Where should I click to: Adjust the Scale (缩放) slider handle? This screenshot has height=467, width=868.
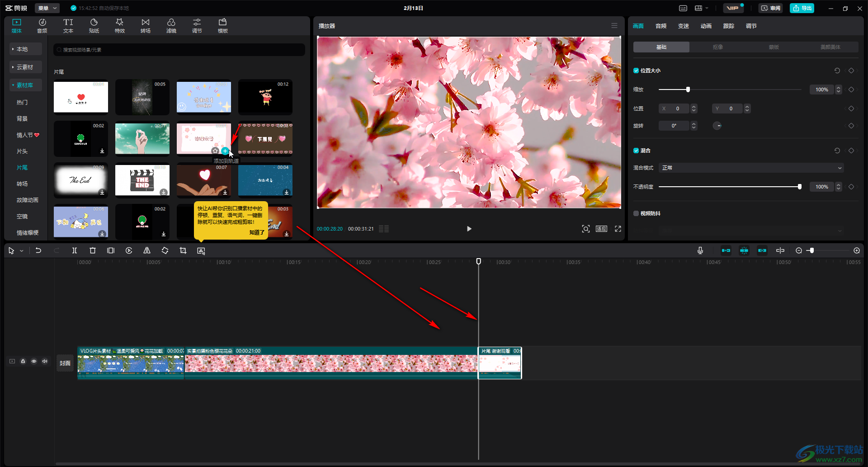click(x=688, y=90)
